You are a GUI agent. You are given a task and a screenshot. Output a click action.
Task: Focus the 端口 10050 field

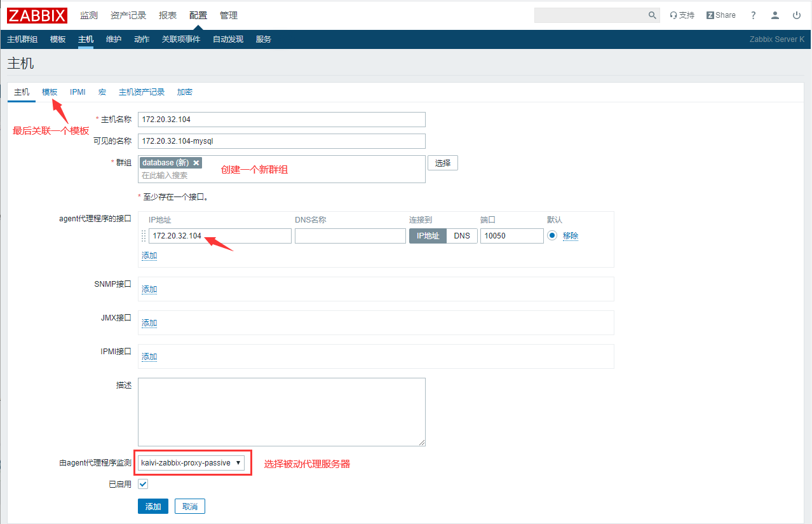pyautogui.click(x=512, y=236)
